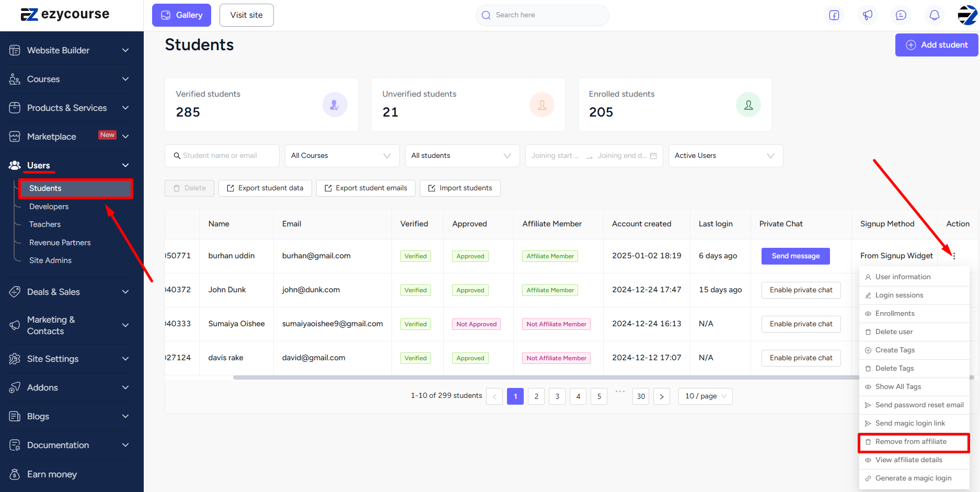Select Send magic login link entry

coord(914,424)
